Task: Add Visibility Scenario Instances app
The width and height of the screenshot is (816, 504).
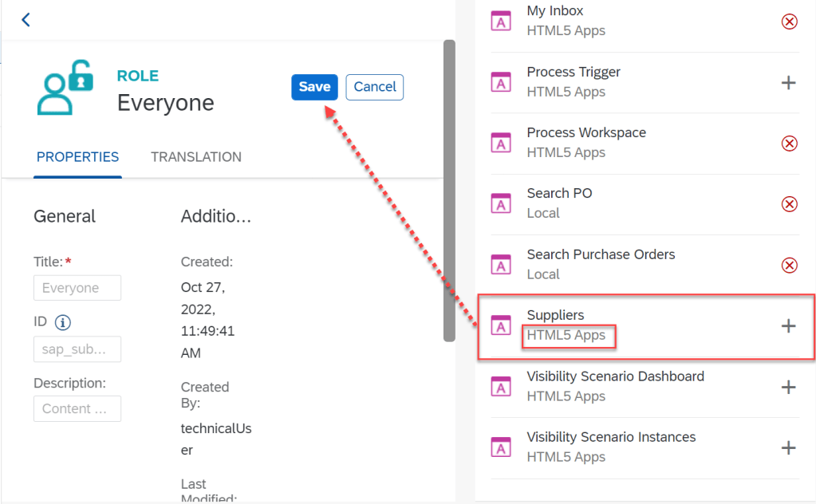Action: 788,447
